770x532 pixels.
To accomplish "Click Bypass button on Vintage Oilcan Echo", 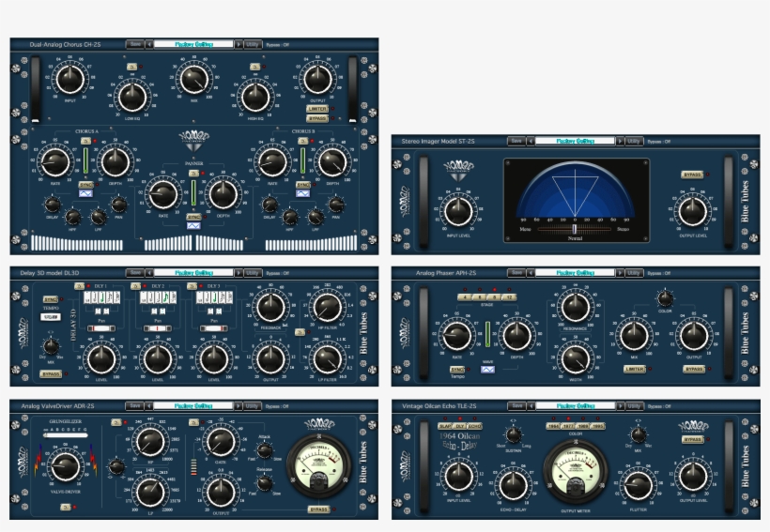I will click(x=693, y=439).
